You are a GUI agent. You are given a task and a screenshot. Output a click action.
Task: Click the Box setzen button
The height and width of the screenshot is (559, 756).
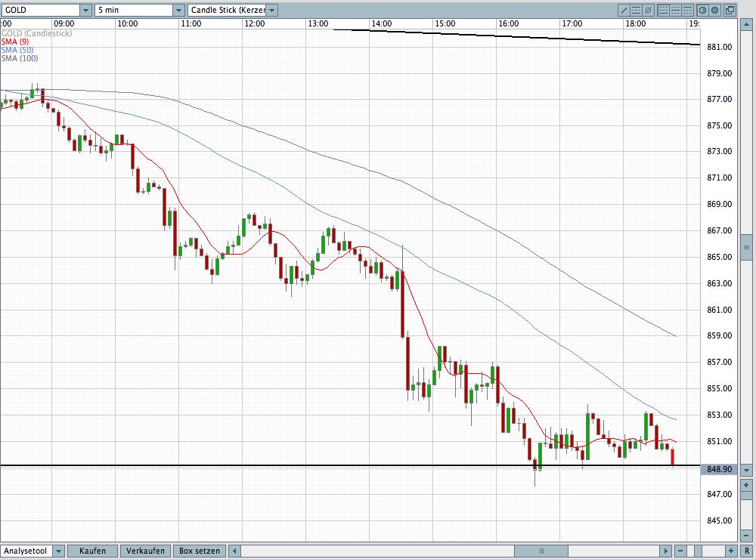(200, 551)
